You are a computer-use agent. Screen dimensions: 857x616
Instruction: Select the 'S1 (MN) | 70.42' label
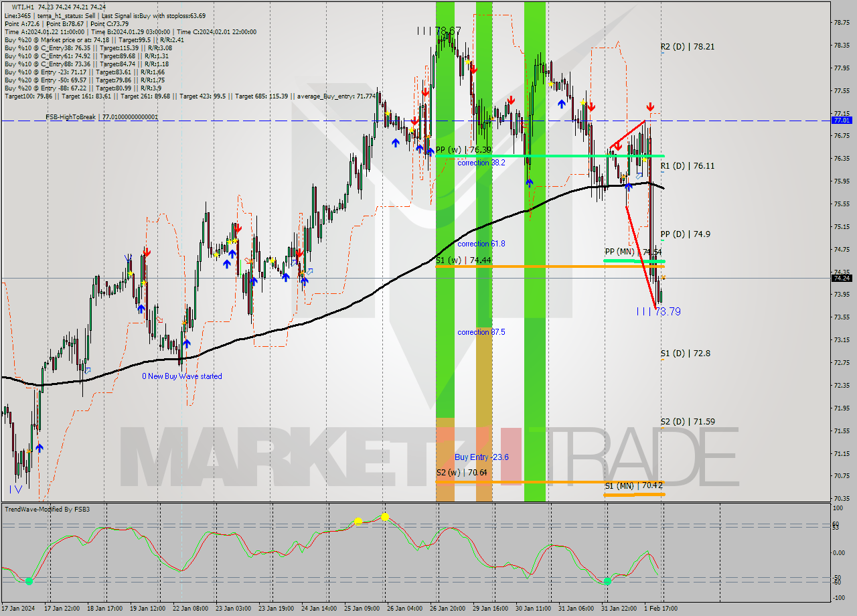pos(634,485)
